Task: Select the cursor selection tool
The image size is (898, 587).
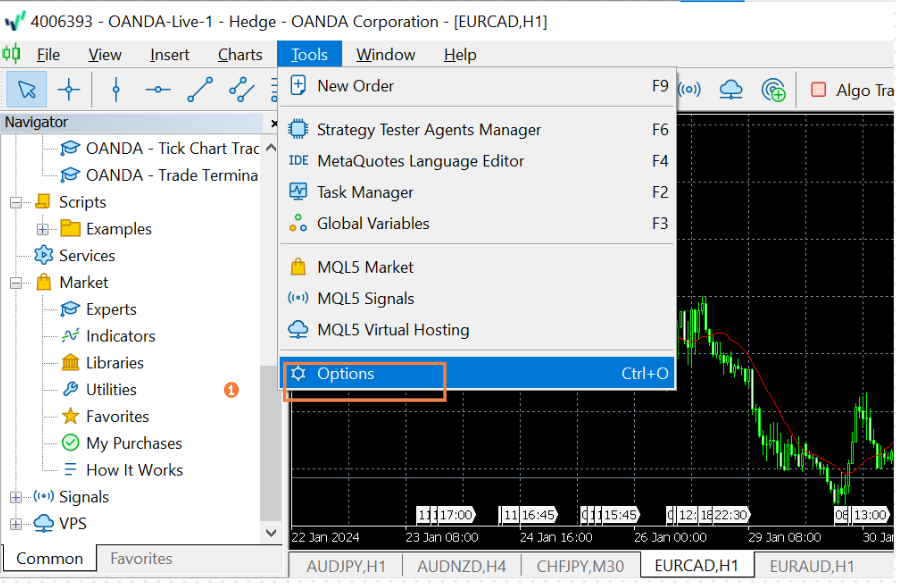Action: click(x=26, y=89)
